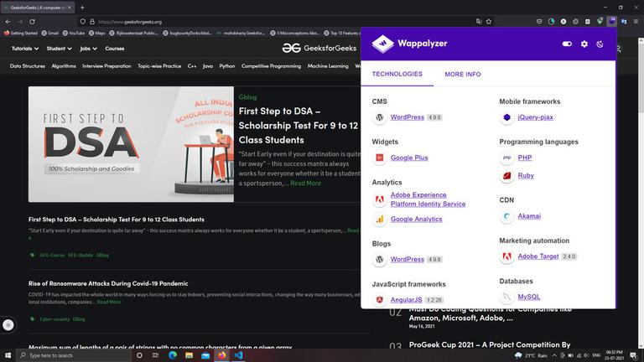644x362 pixels.
Task: Open the Ruby link
Action: coord(526,176)
